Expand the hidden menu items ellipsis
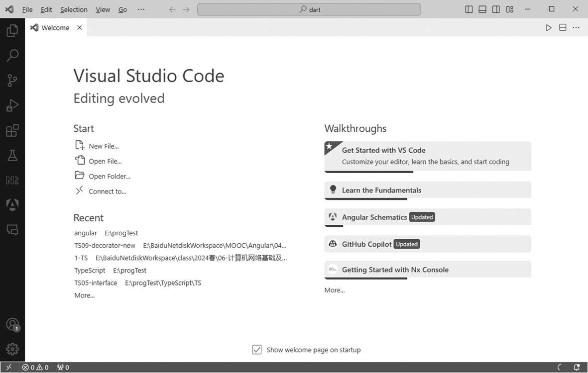This screenshot has width=588, height=373. 141,9
